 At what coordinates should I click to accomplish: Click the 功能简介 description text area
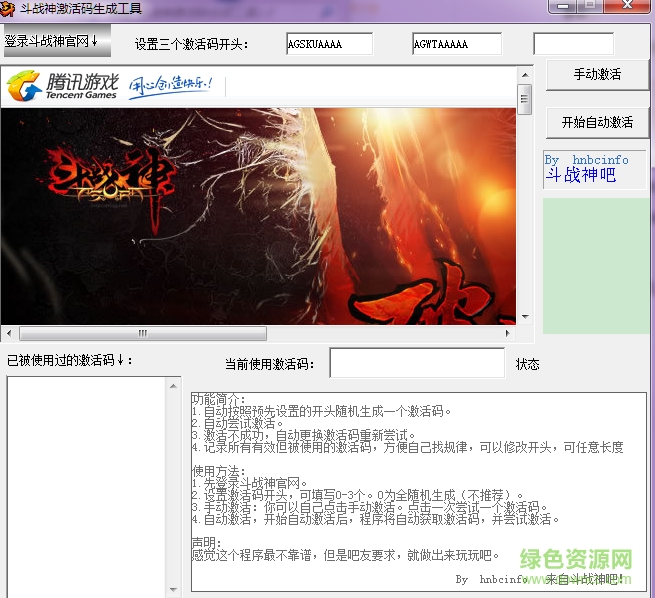(419, 492)
